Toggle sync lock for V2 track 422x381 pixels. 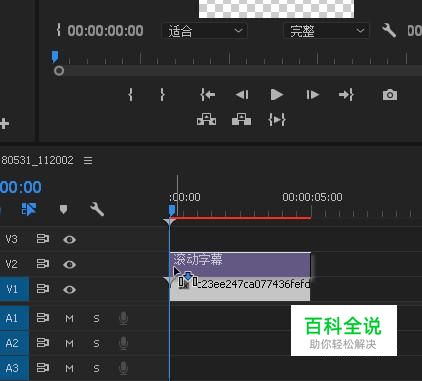click(x=43, y=264)
